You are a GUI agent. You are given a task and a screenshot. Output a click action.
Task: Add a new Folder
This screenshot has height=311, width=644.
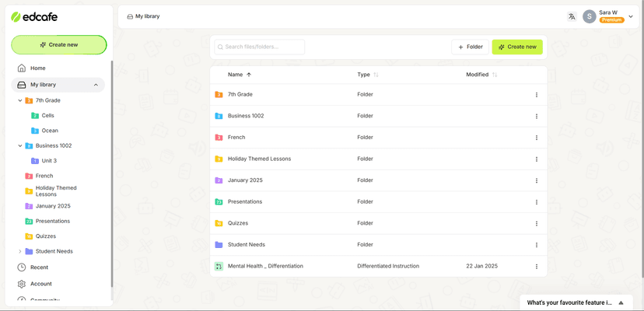click(x=471, y=47)
